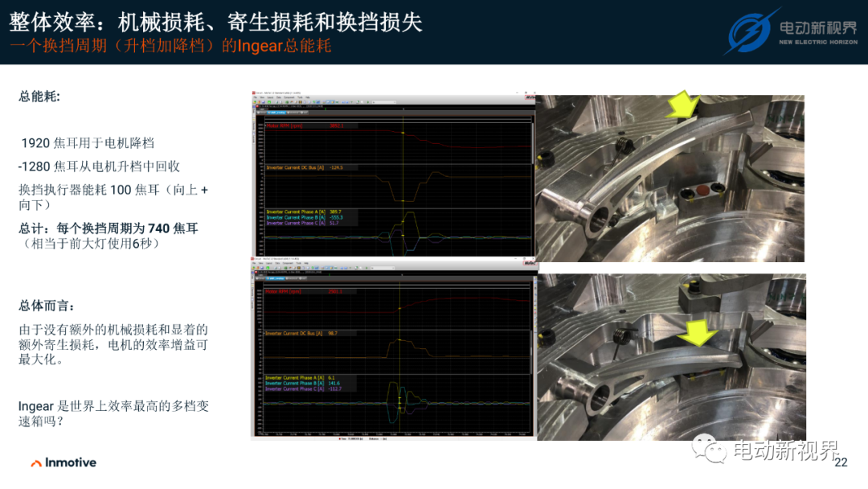Screen dimensions: 868x489
Task: Click the MoTeC logo in upper chart window
Action: coord(530,97)
